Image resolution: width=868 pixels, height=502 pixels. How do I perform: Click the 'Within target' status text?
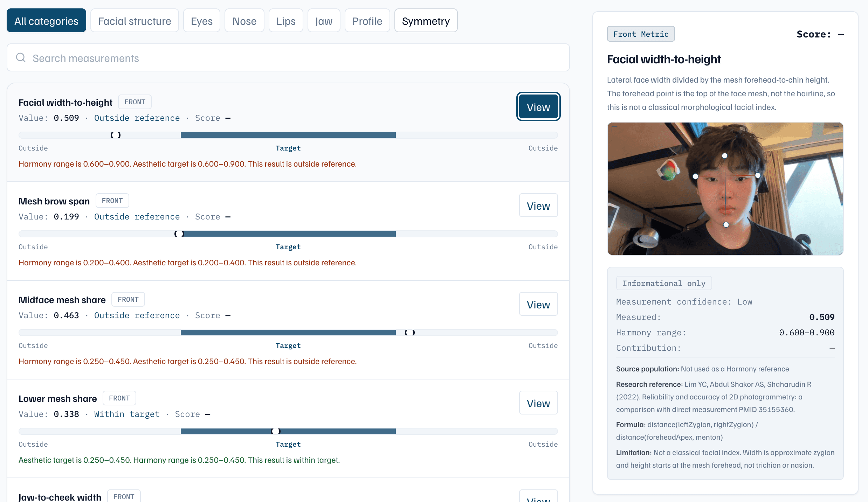pos(127,414)
